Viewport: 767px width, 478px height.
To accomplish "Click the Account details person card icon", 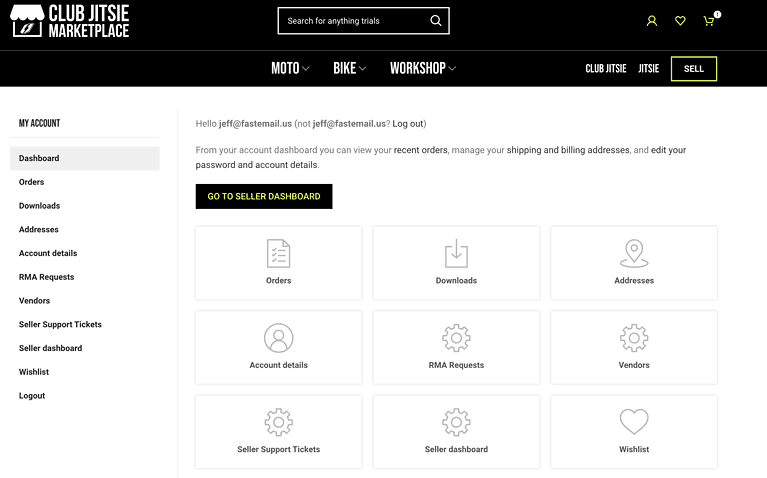I will pyautogui.click(x=278, y=338).
